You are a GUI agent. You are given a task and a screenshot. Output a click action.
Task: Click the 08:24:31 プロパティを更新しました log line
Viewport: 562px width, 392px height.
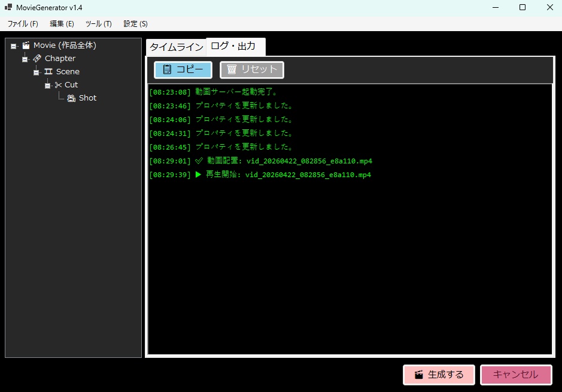(221, 133)
